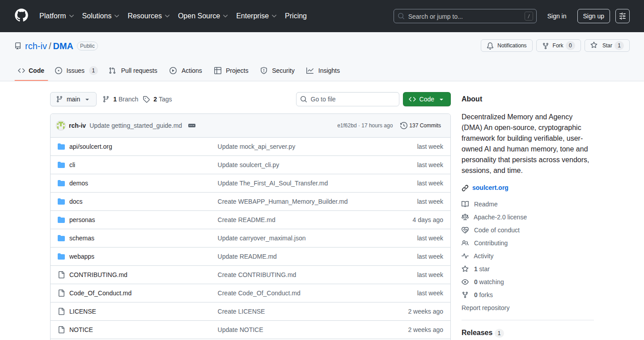
Task: Switch to the Pull requests tab
Action: [133, 71]
